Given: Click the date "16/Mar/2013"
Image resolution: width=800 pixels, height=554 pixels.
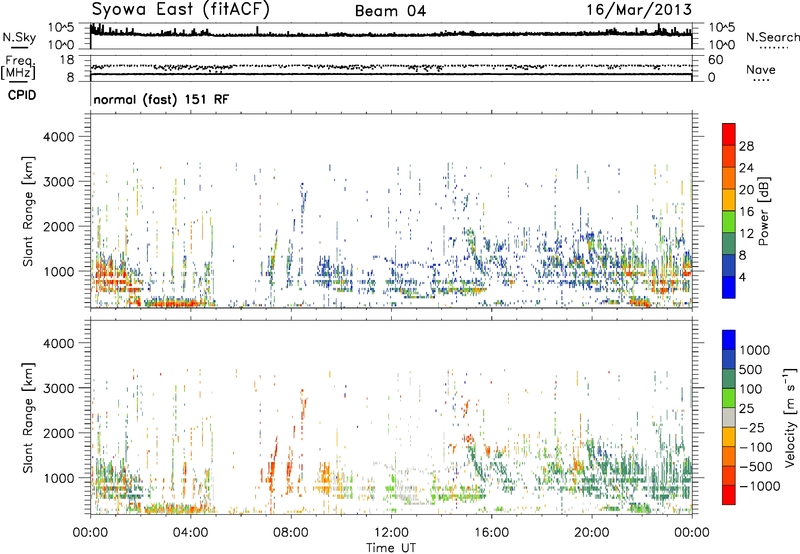Looking at the screenshot, I should (639, 10).
